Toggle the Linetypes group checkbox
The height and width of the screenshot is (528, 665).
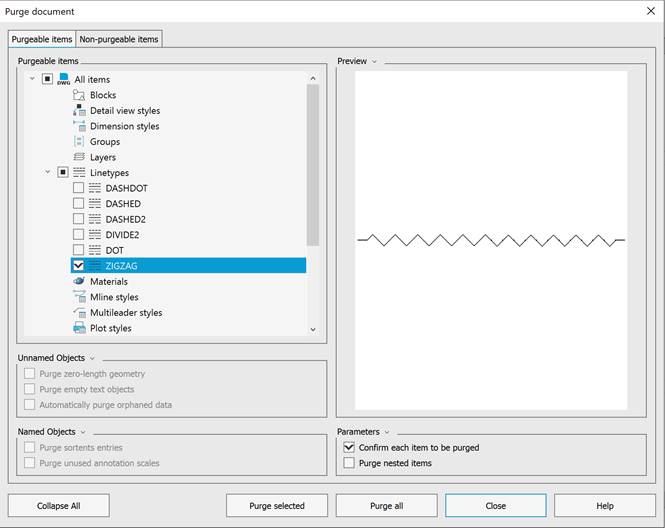click(x=63, y=172)
